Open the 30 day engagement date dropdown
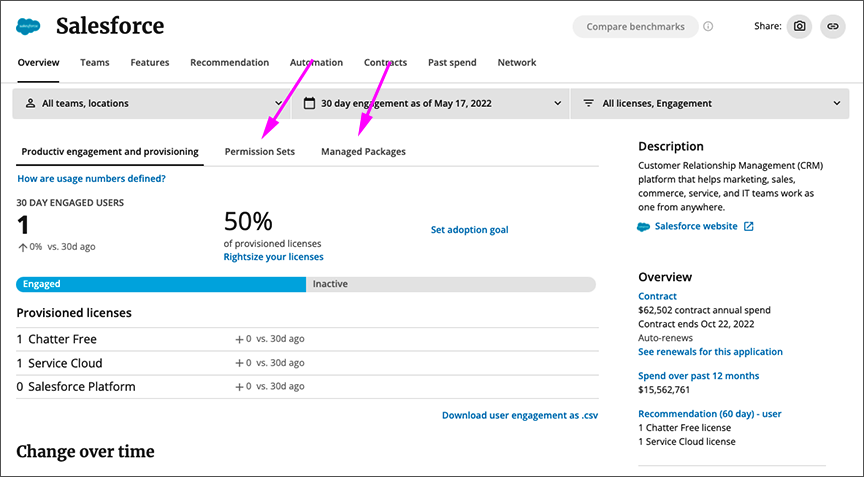Image resolution: width=864 pixels, height=477 pixels. [x=431, y=103]
